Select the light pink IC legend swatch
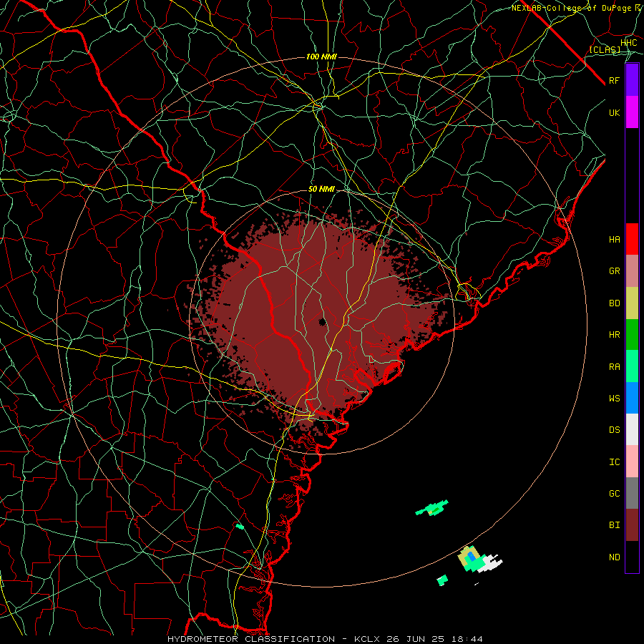The width and height of the screenshot is (644, 644). pos(632,462)
